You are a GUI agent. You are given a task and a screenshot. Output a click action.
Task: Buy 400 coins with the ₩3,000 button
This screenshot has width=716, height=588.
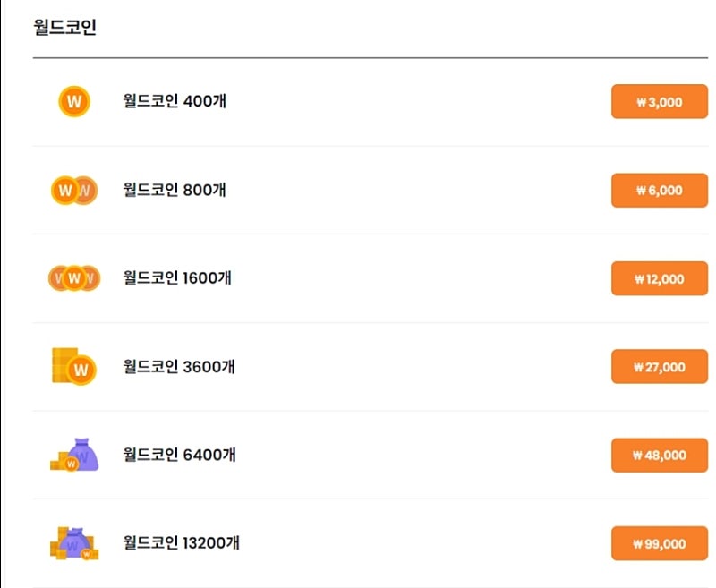tap(660, 101)
